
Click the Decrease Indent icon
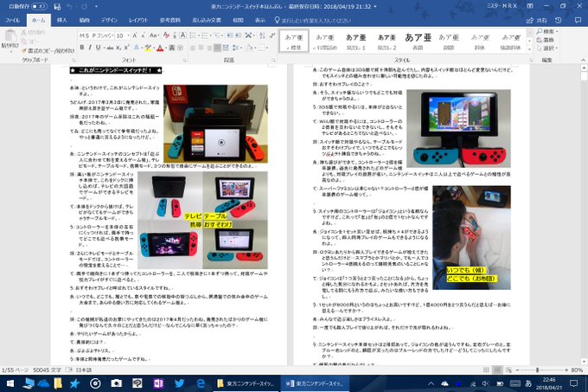229,35
